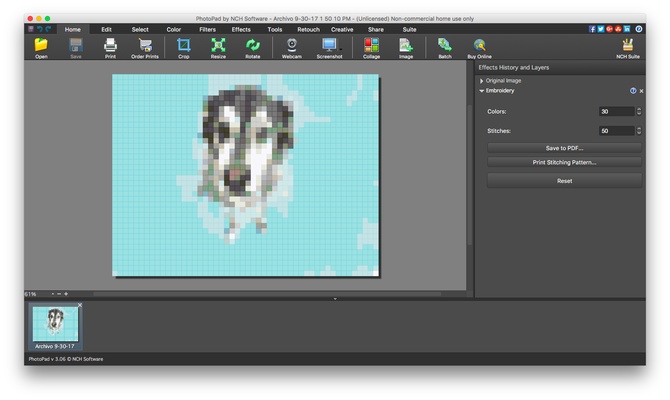Toggle the Embroidery effect power icon

point(633,91)
